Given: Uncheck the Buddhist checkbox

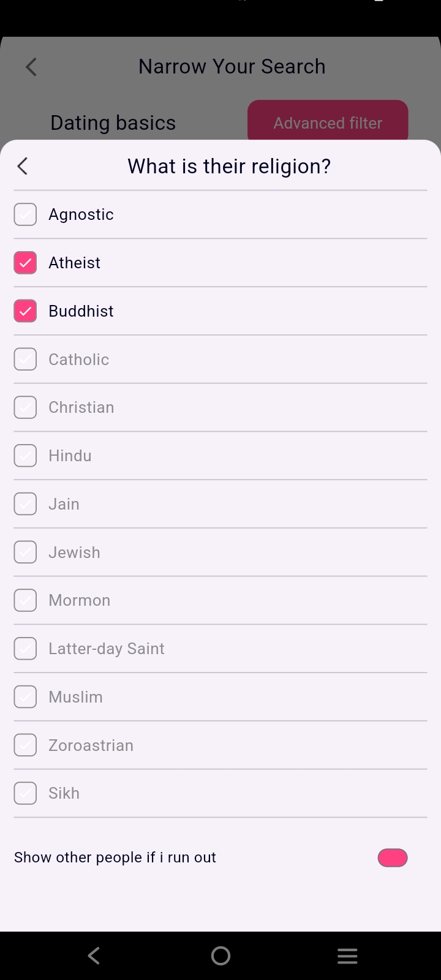Looking at the screenshot, I should [x=25, y=311].
